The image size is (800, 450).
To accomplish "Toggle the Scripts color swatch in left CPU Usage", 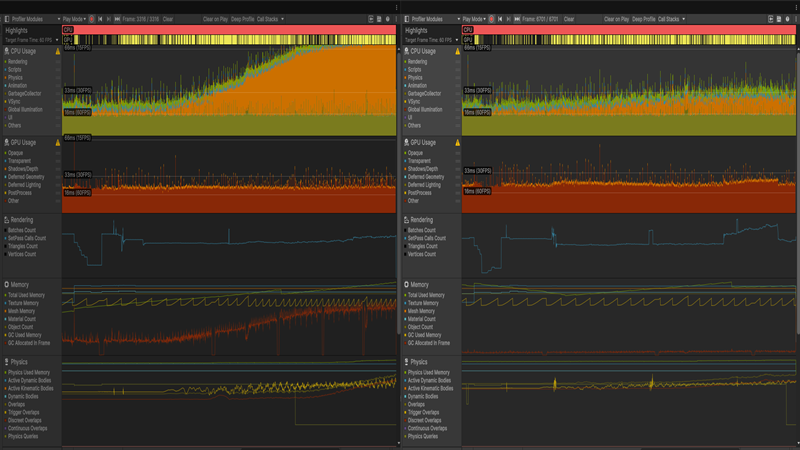I will (x=6, y=69).
